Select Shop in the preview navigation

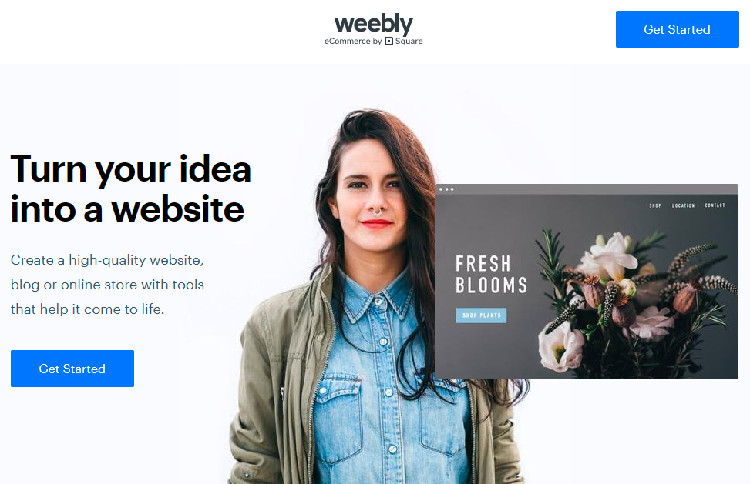(655, 205)
